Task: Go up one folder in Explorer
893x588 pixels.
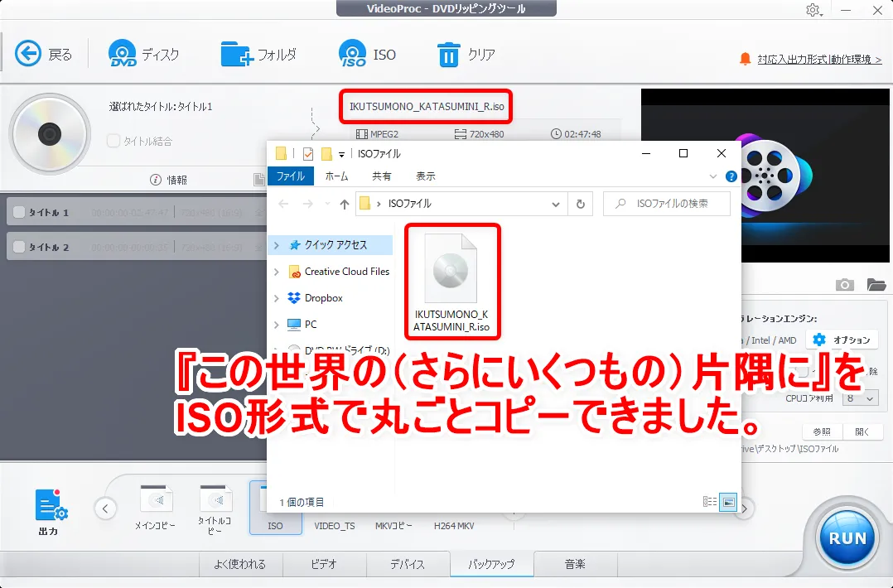Action: click(344, 204)
